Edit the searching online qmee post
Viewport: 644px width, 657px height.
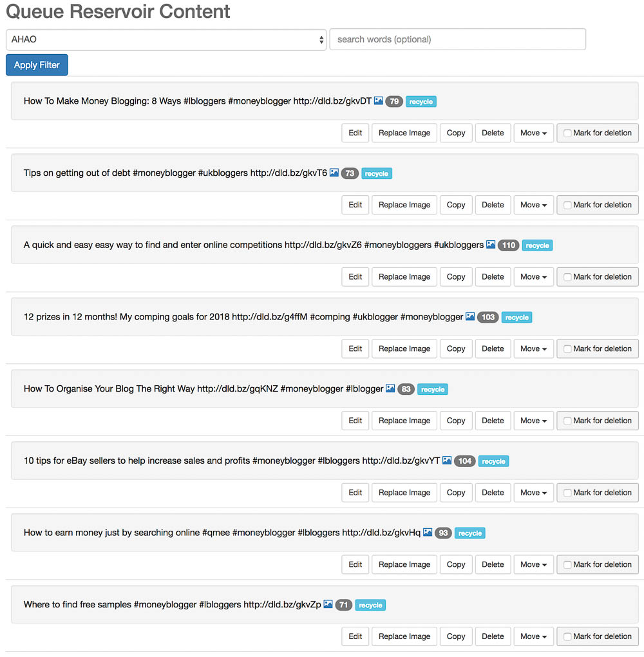point(355,564)
